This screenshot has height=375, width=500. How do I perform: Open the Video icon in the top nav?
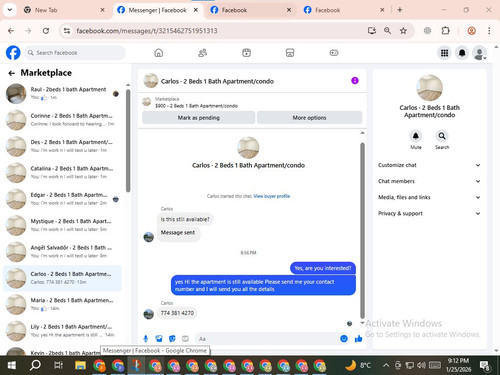246,53
